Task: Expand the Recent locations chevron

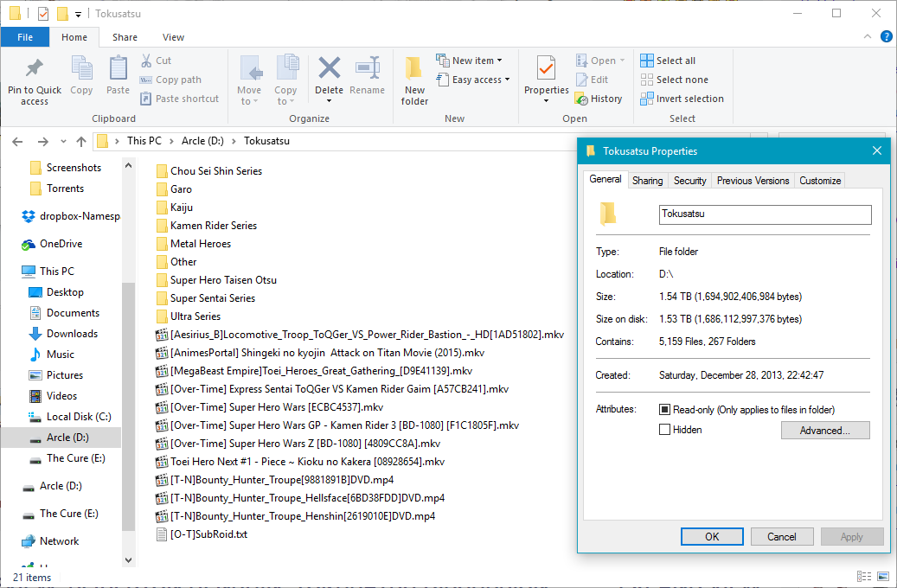Action: click(63, 141)
